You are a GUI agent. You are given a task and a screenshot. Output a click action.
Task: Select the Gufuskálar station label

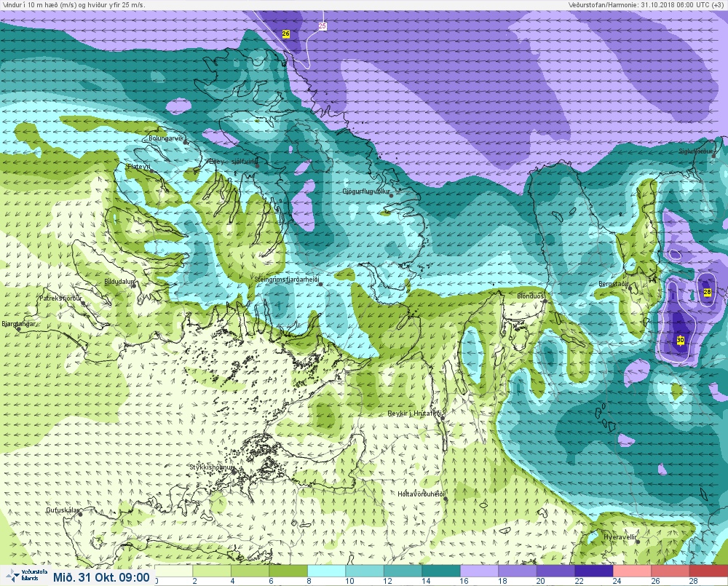click(63, 510)
